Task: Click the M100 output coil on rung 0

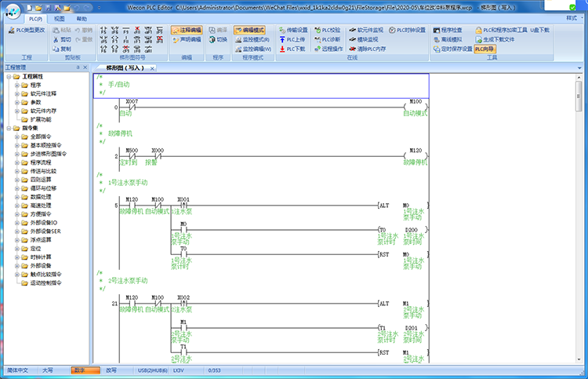Action: point(416,106)
